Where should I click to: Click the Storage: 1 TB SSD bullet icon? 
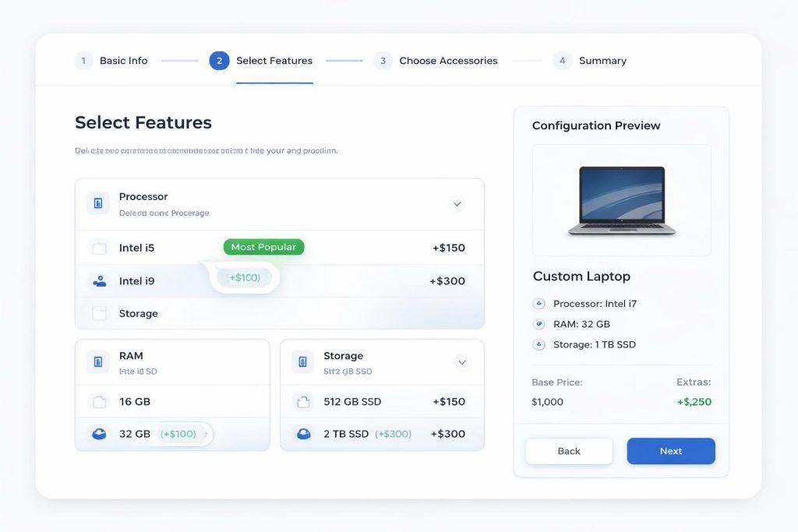538,344
